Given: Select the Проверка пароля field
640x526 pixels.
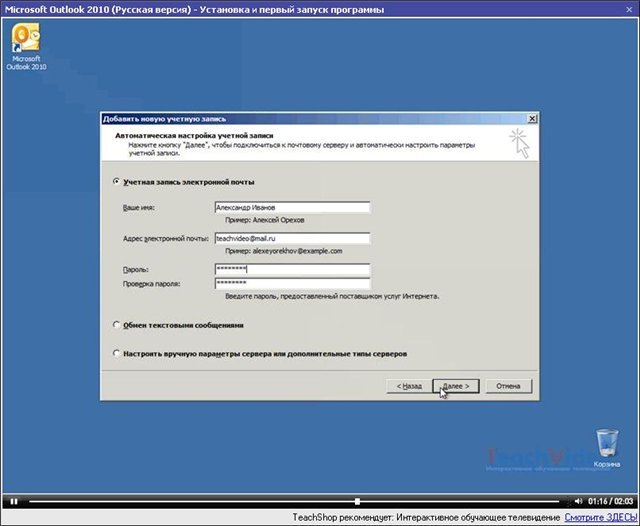Looking at the screenshot, I should [x=292, y=283].
